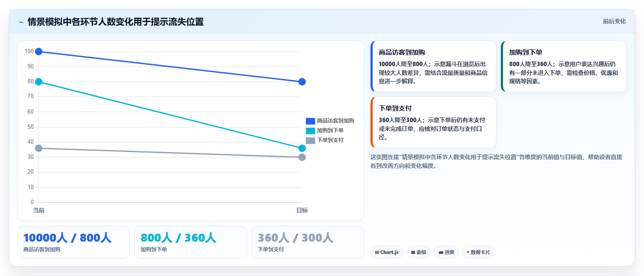Open the 10000人 / 800人 stat card
644x276 pixels.
[74, 242]
